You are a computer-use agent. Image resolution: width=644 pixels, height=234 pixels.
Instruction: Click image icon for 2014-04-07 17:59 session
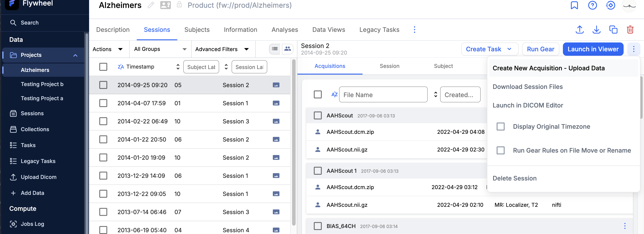pyautogui.click(x=276, y=103)
